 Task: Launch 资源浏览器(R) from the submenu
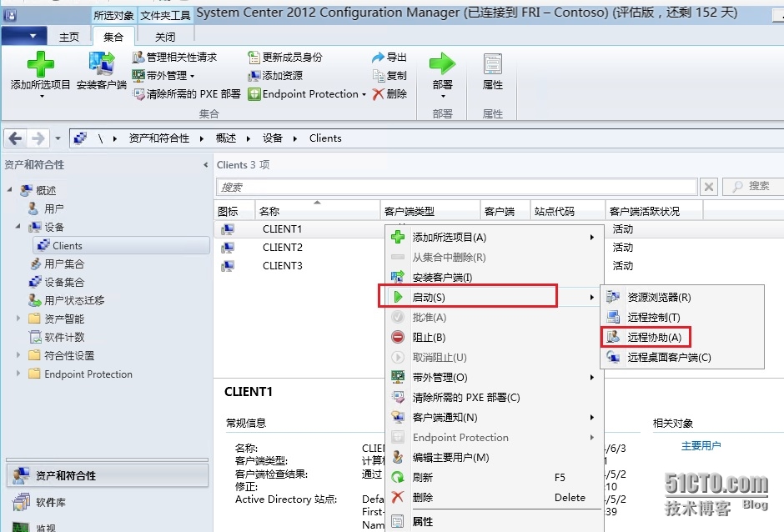point(682,297)
